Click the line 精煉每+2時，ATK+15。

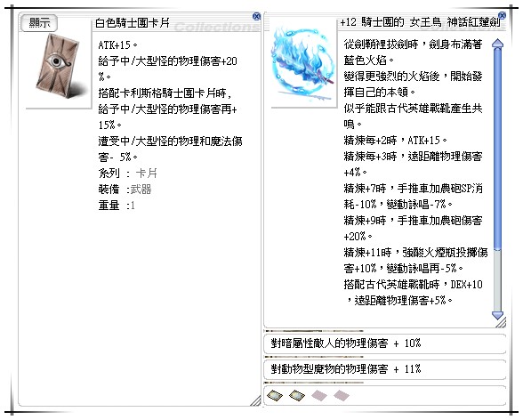396,140
